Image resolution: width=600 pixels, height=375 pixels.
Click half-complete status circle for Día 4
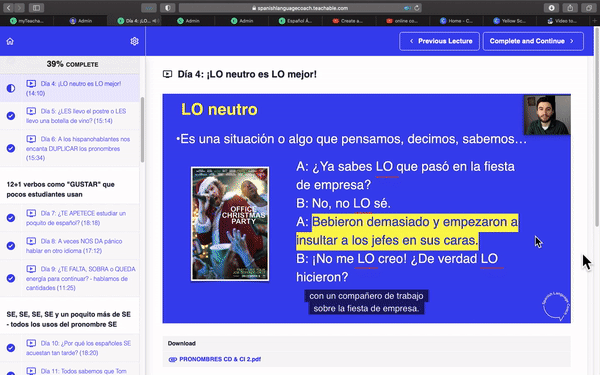pyautogui.click(x=11, y=88)
